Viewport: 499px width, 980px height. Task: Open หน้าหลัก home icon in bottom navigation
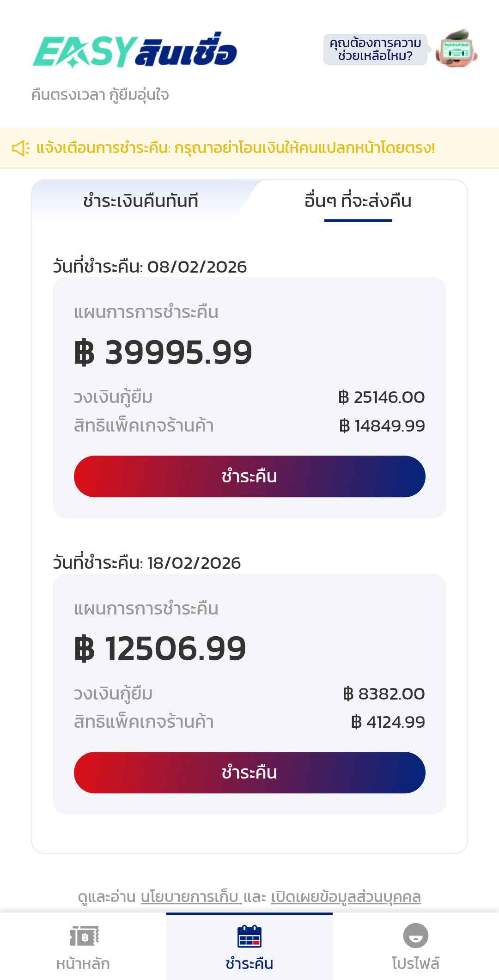(x=84, y=936)
